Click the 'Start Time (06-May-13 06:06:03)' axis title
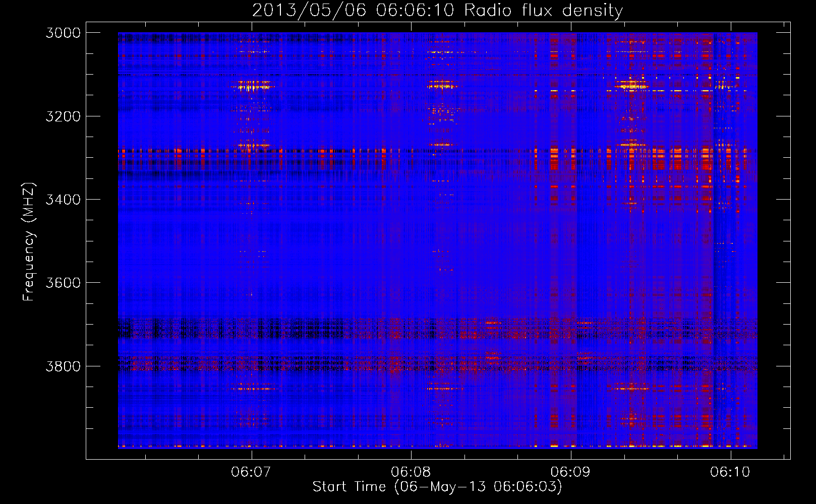Screen dimensions: 816x504 pyautogui.click(x=437, y=487)
